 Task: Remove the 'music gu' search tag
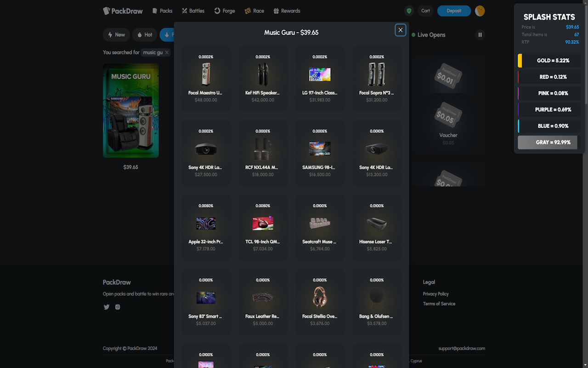166,52
